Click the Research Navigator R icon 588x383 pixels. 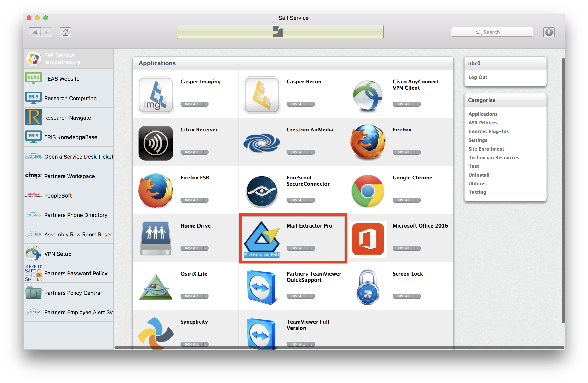click(x=33, y=117)
